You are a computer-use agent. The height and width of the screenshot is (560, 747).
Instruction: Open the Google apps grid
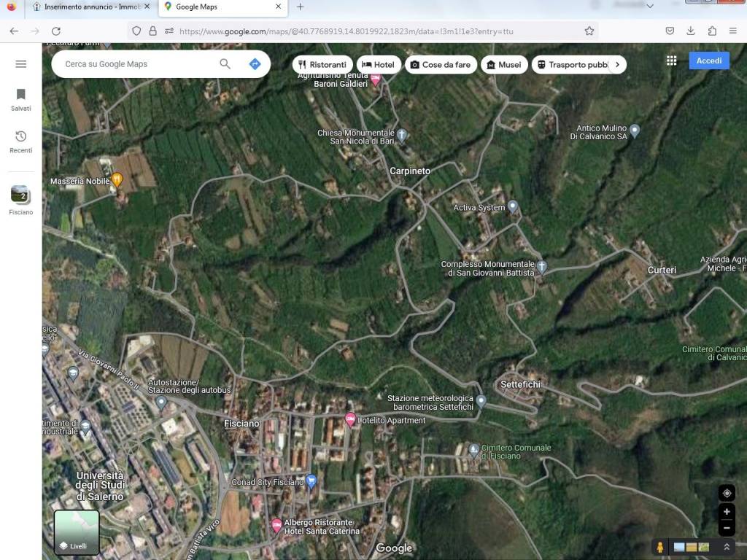(671, 61)
